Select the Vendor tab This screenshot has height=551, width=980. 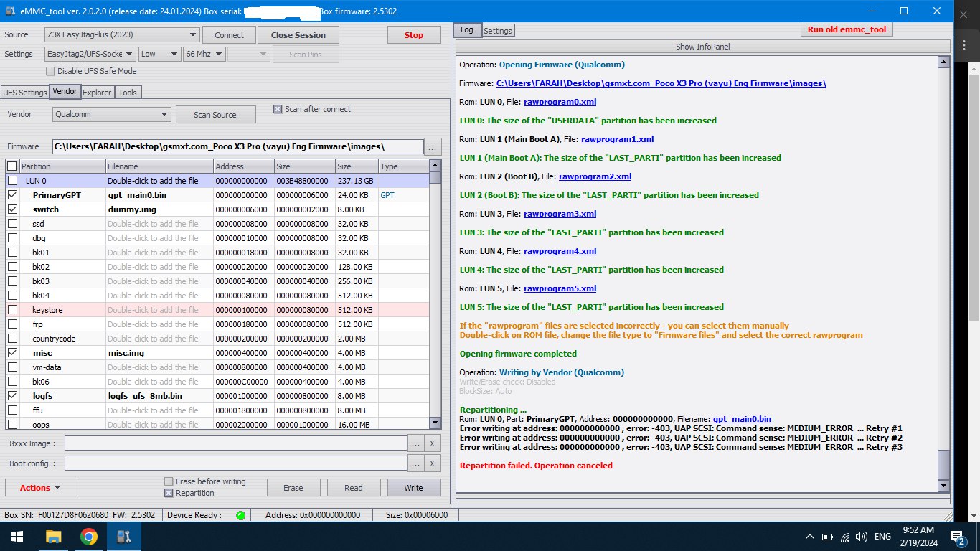pyautogui.click(x=65, y=91)
